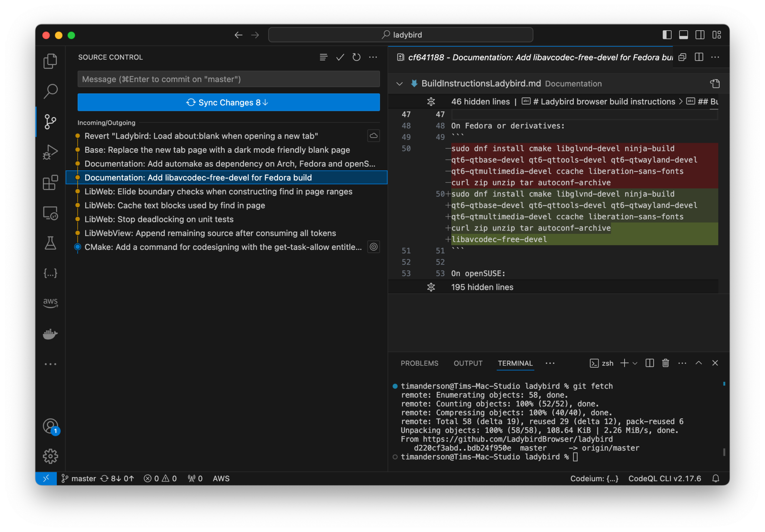Expand the 46 hidden lines in the diff
Viewport: 765px width, 532px height.
point(431,101)
